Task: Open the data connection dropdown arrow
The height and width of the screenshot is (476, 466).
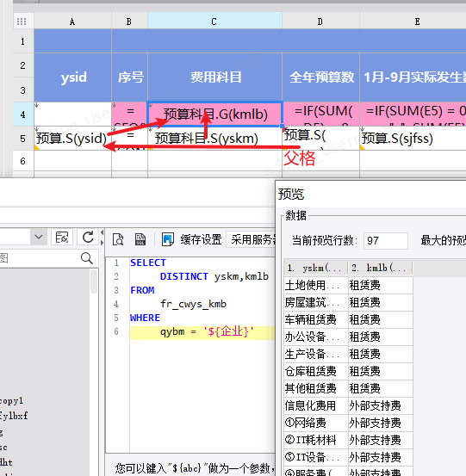Action: [x=39, y=237]
